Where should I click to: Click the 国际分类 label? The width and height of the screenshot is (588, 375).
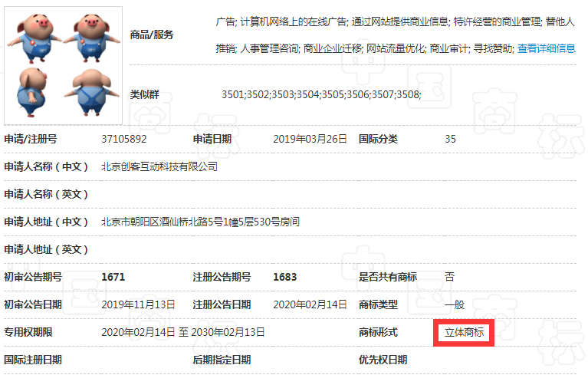[x=378, y=139]
